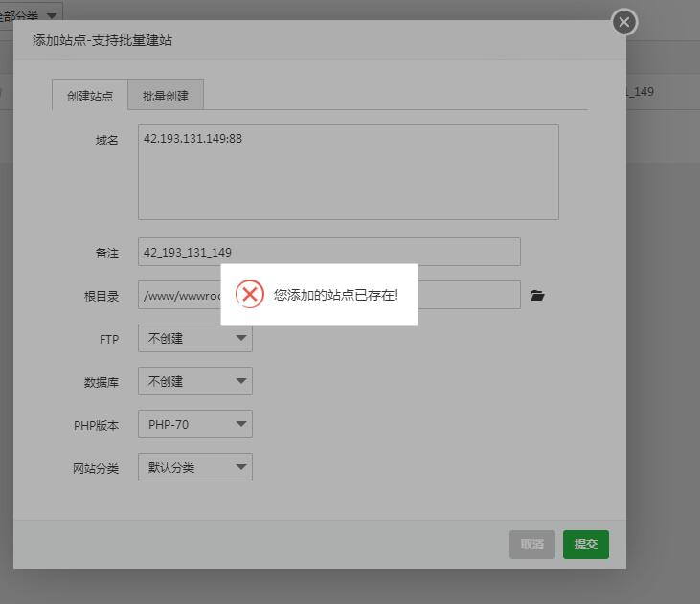Screen dimensions: 700x604
Task: Click the red error icon in the alert
Action: click(250, 295)
